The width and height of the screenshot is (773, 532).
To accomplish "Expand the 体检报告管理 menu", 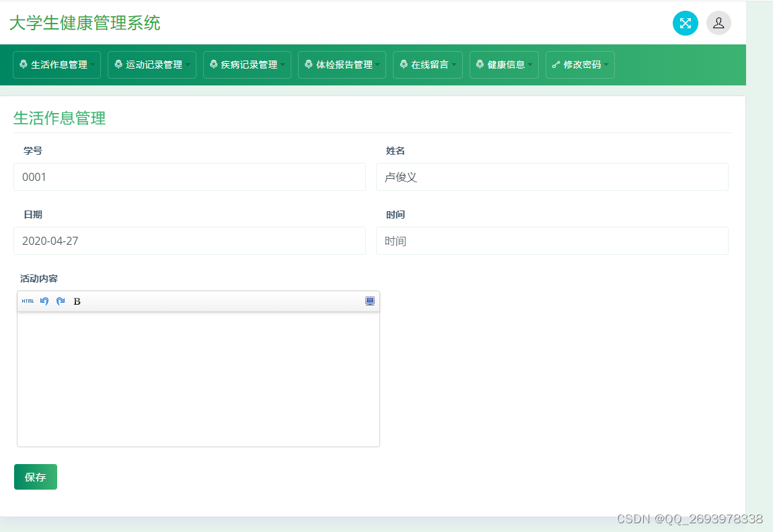I will point(342,65).
